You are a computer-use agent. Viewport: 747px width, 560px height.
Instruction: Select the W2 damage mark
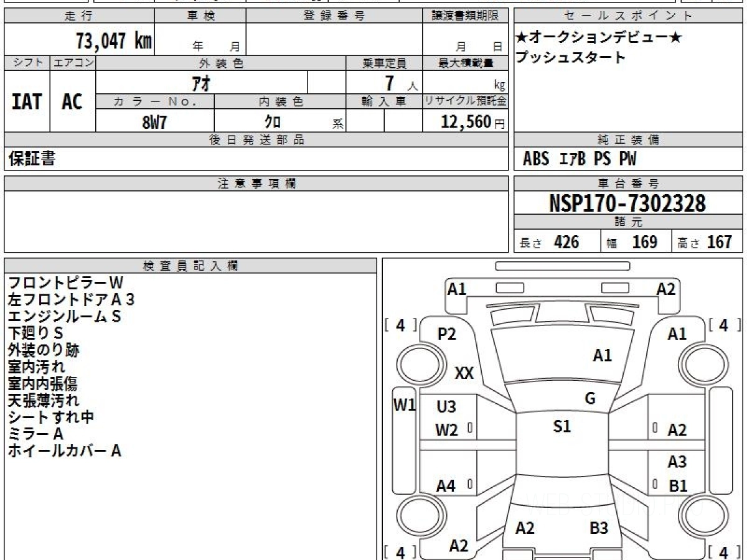(x=447, y=431)
